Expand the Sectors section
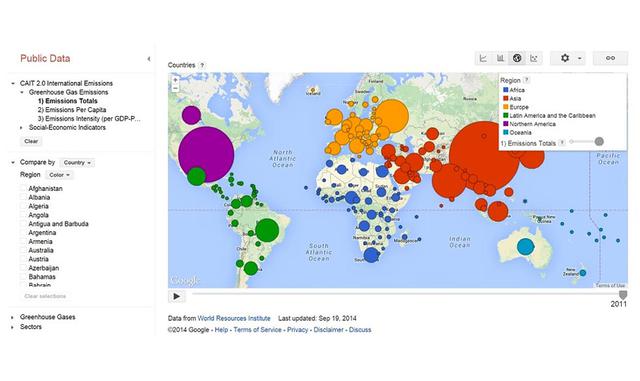The image size is (640, 381). [13, 327]
